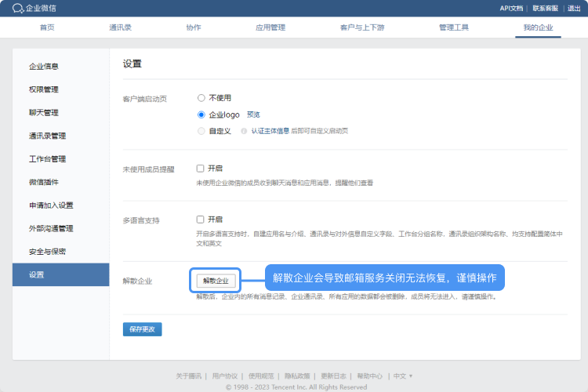Screen dimensions: 588x392
Task: Click 退出 to log out
Action: [574, 9]
